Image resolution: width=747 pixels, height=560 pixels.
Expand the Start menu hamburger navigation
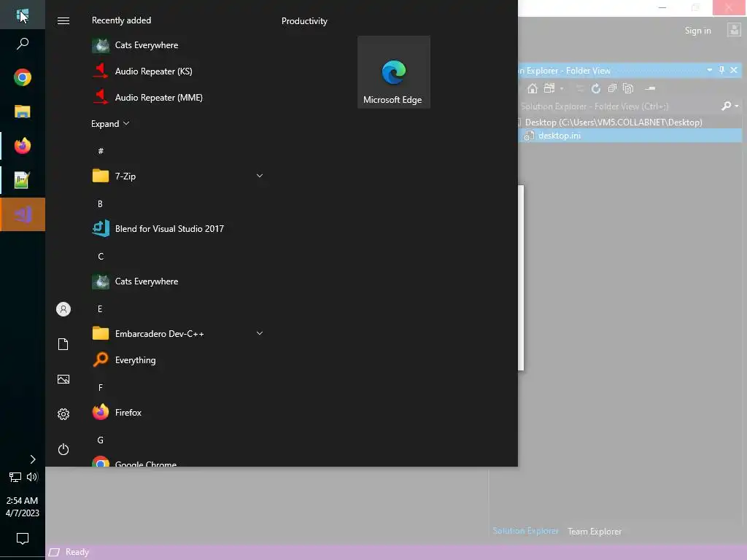coord(63,20)
